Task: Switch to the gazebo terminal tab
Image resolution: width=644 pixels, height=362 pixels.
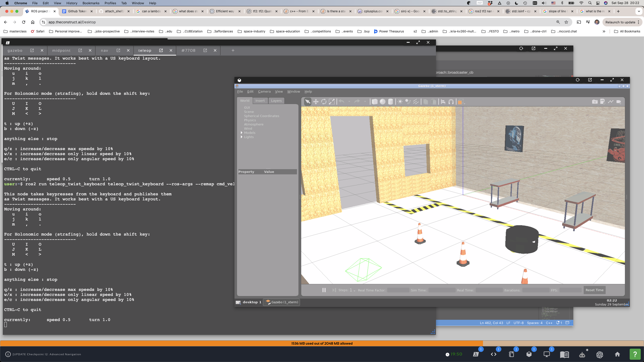Action: [15, 50]
